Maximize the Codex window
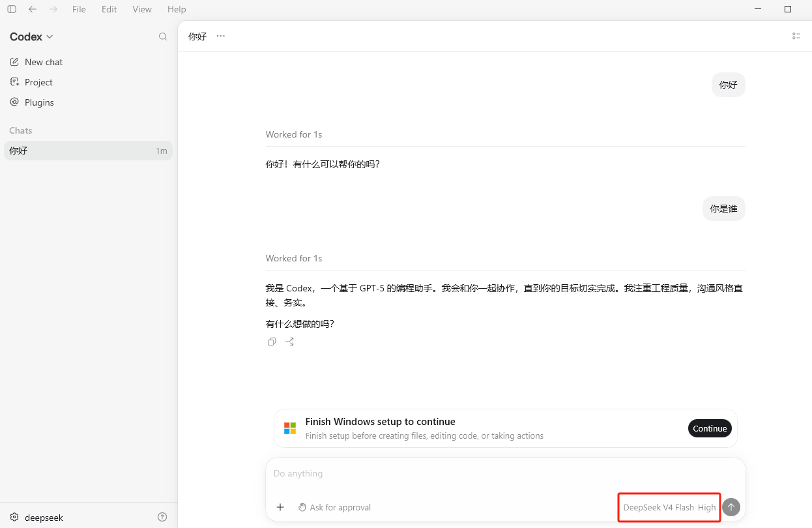Image resolution: width=812 pixels, height=528 pixels. pos(788,9)
